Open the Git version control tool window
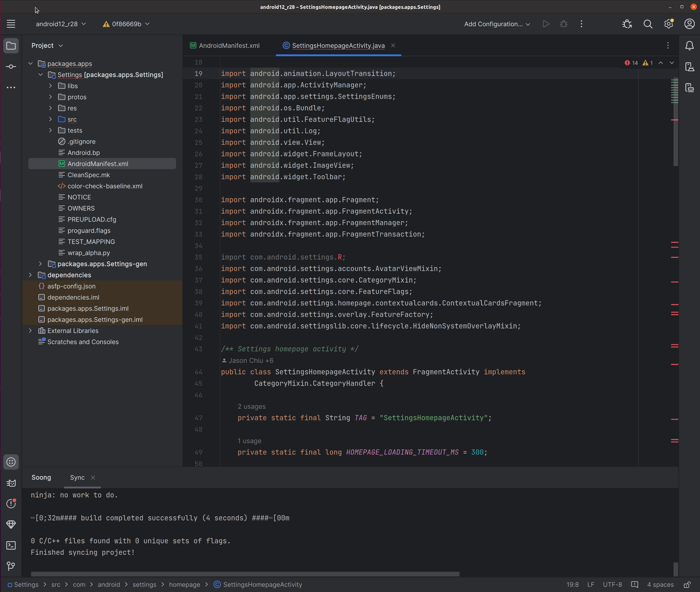The height and width of the screenshot is (592, 700). (11, 566)
